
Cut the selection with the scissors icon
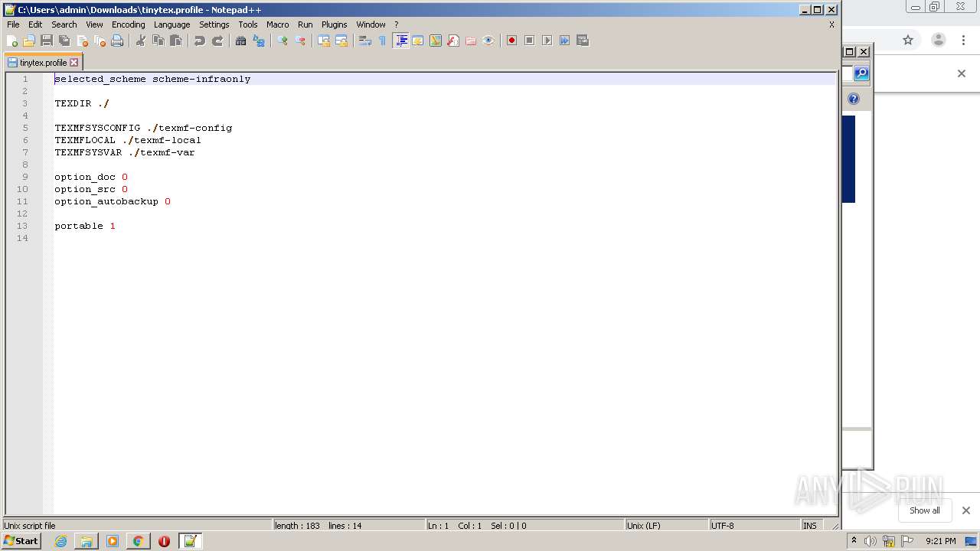coord(141,41)
